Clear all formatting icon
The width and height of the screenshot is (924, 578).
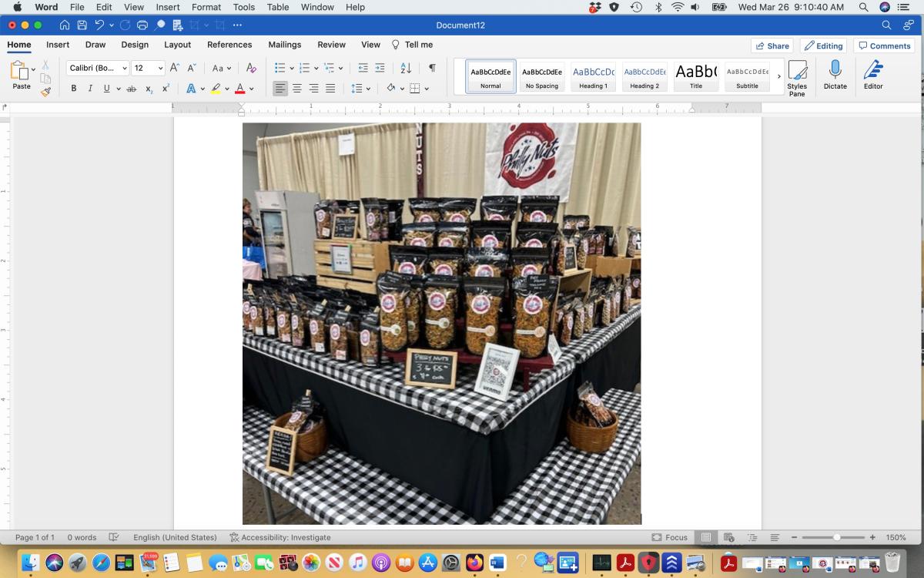pyautogui.click(x=251, y=68)
